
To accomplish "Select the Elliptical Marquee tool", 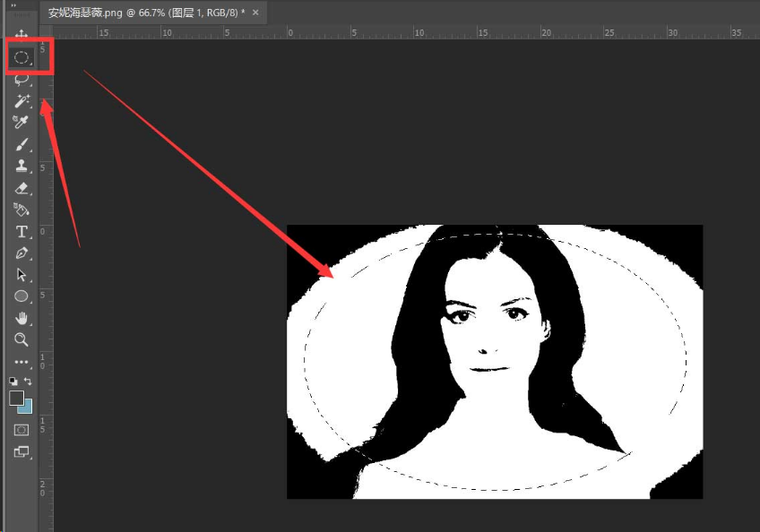I will pos(22,57).
